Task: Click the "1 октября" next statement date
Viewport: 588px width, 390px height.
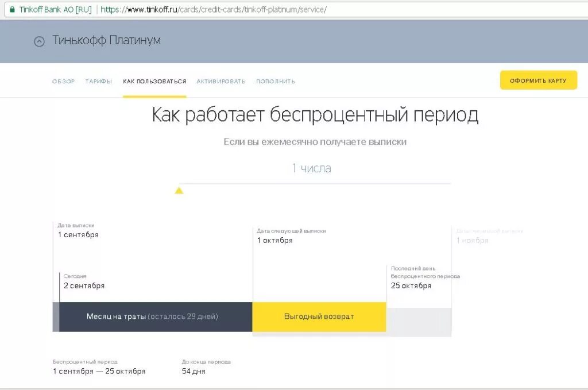Action: pos(275,240)
